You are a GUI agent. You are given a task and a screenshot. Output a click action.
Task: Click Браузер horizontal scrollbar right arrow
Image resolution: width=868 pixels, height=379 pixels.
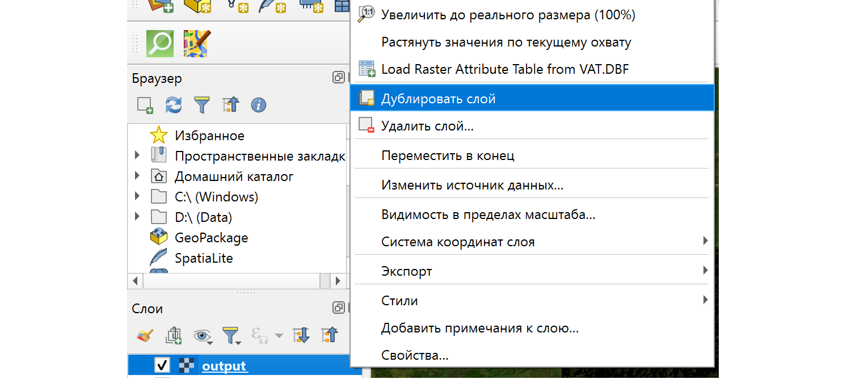click(x=338, y=280)
